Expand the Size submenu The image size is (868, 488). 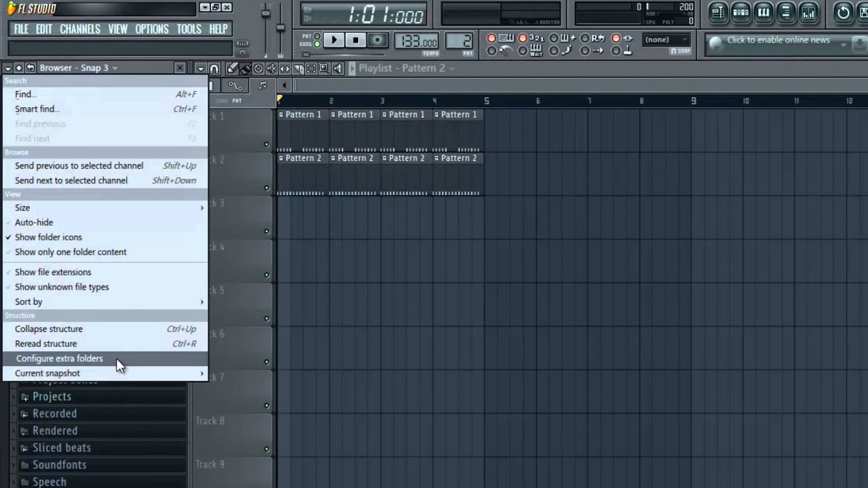click(105, 208)
